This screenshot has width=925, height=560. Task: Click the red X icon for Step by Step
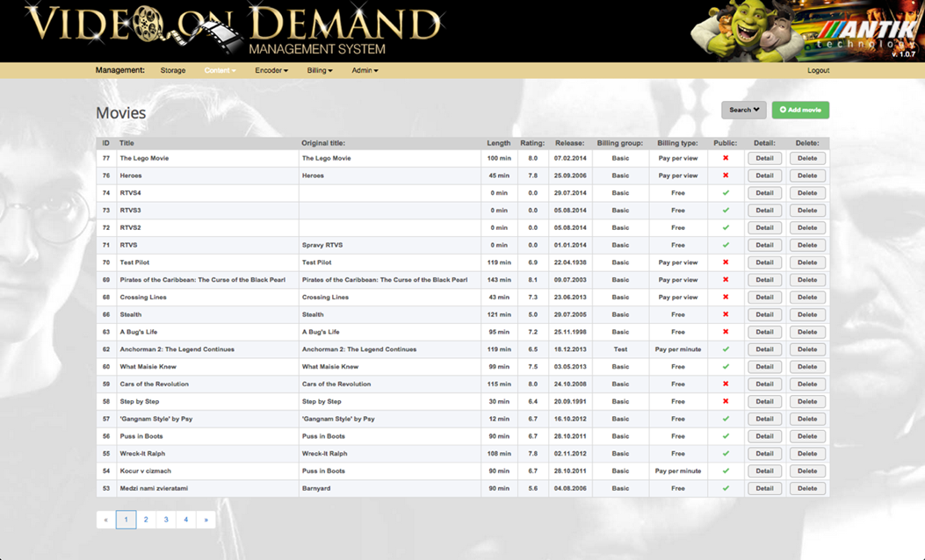[x=726, y=401]
